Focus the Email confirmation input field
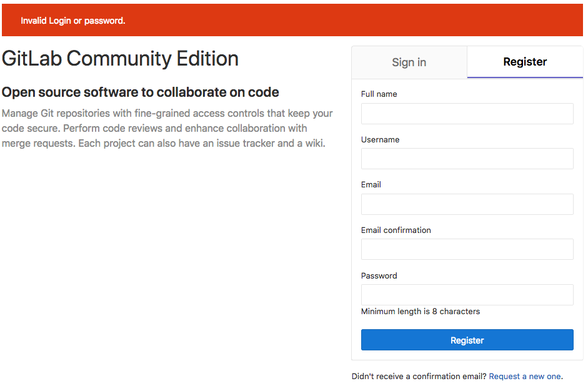588x391 pixels. click(467, 249)
